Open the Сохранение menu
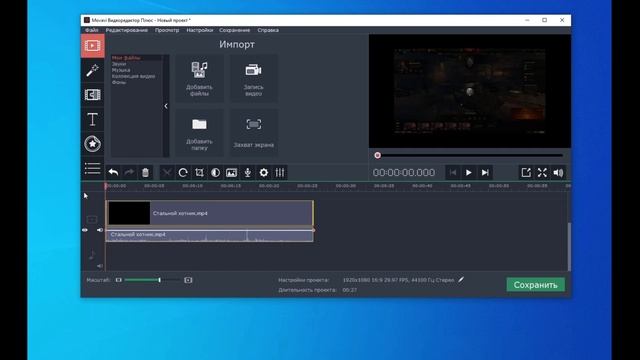The height and width of the screenshot is (360, 640). (x=235, y=30)
